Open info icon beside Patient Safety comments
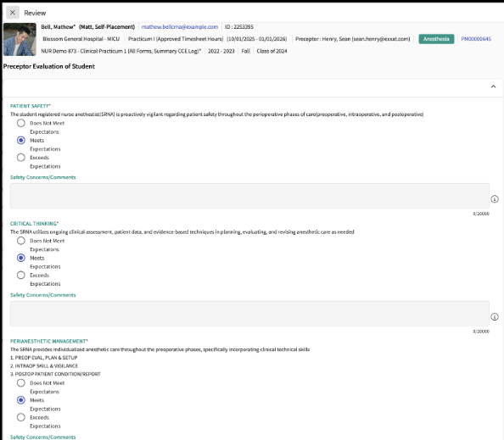Screen dimensions: 504x440 pos(495,199)
